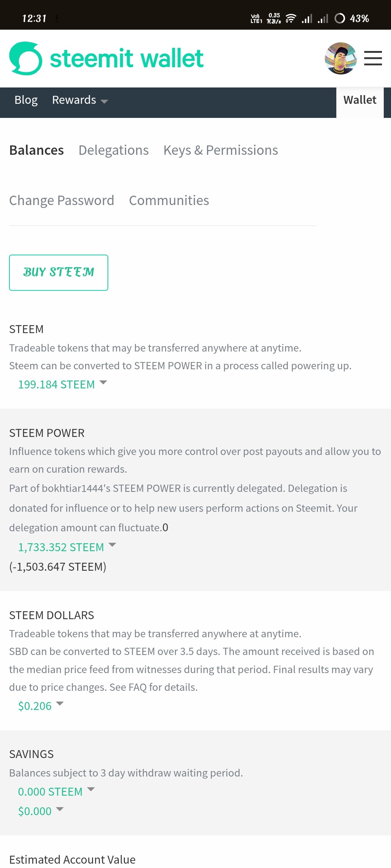Screen dimensions: 391x868
Task: Tap the steemit wallet title text
Action: [x=127, y=58]
